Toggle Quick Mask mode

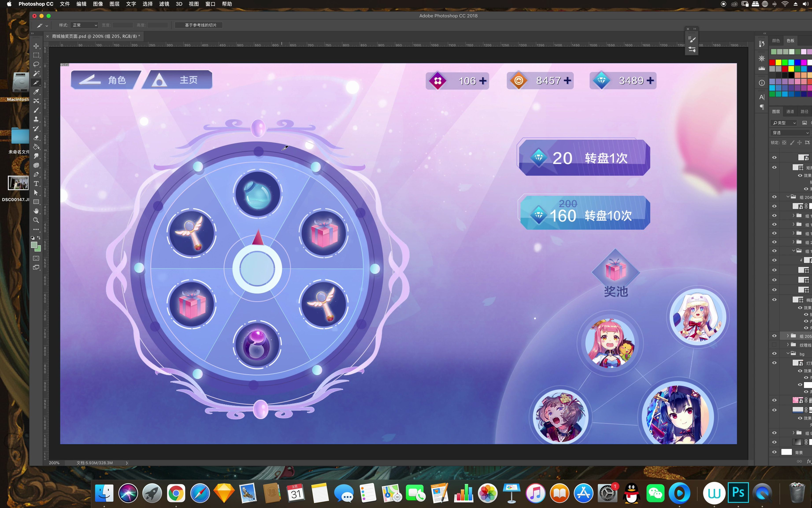click(36, 258)
